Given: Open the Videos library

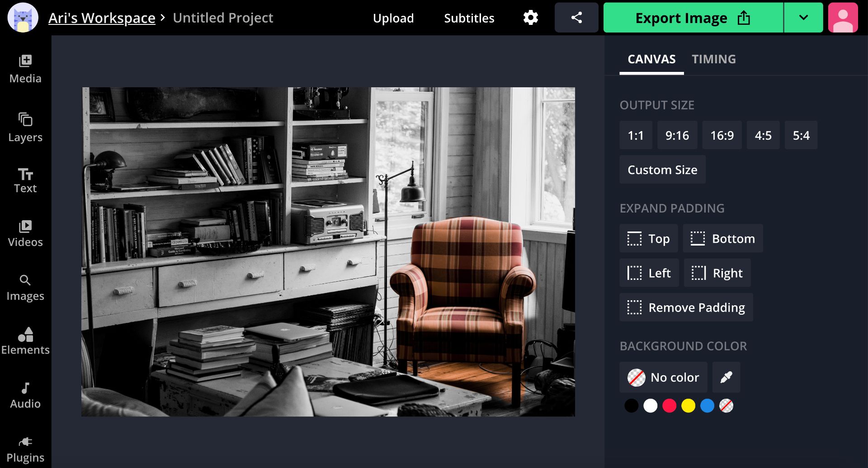Looking at the screenshot, I should click(x=25, y=233).
